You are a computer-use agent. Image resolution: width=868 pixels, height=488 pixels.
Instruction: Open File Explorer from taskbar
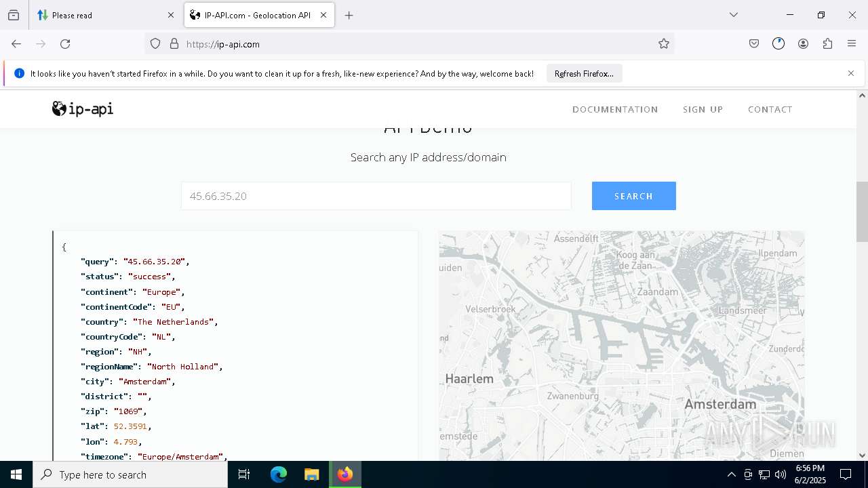[312, 474]
